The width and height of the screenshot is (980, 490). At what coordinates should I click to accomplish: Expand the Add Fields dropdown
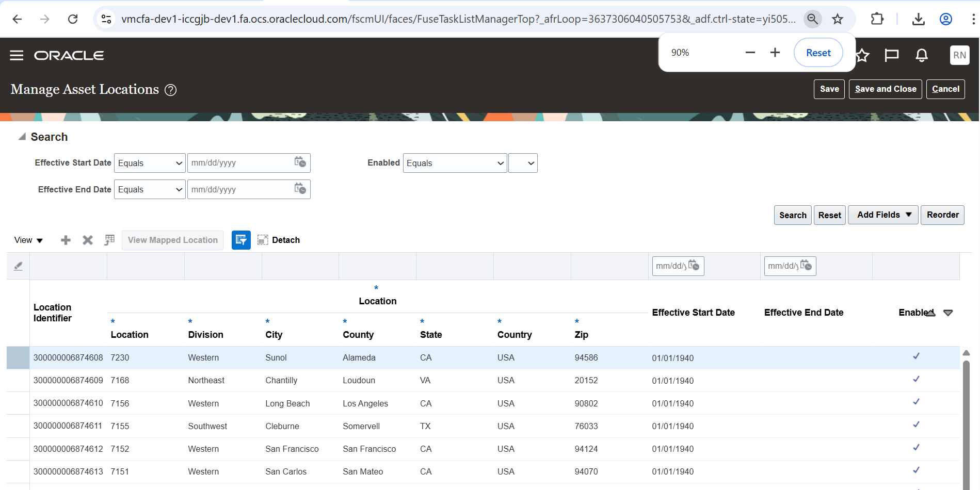(883, 215)
